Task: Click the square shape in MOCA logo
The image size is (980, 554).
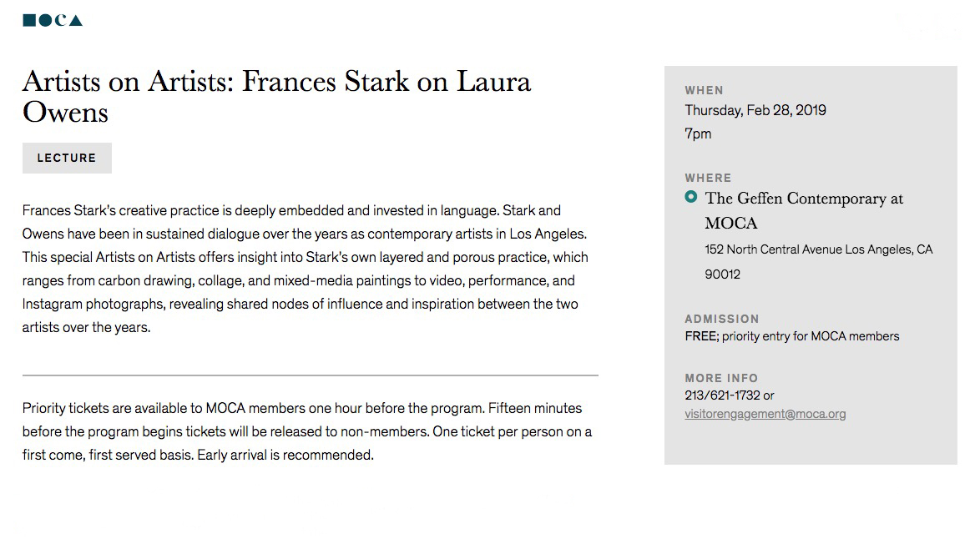Action: pos(28,20)
